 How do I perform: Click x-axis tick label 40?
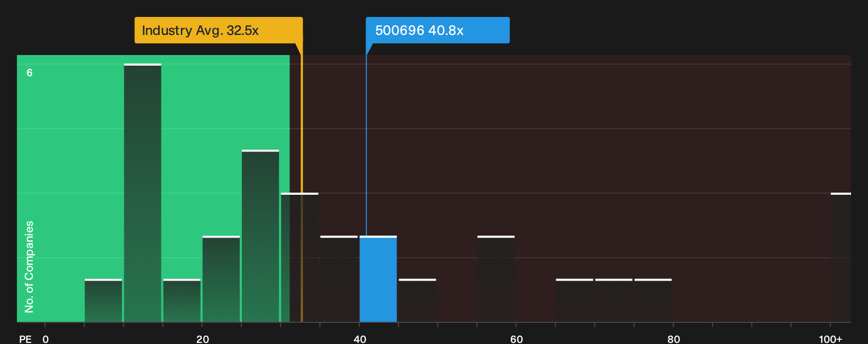(360, 339)
